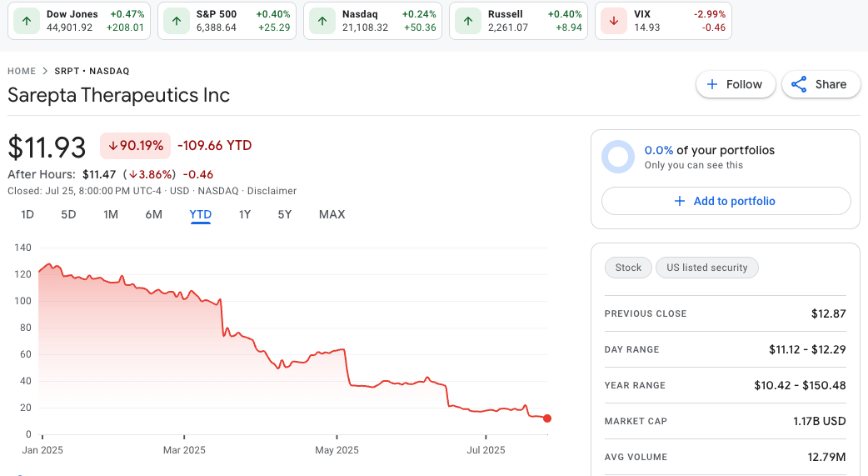The height and width of the screenshot is (476, 868).
Task: Open the Russell index card
Action: [518, 21]
